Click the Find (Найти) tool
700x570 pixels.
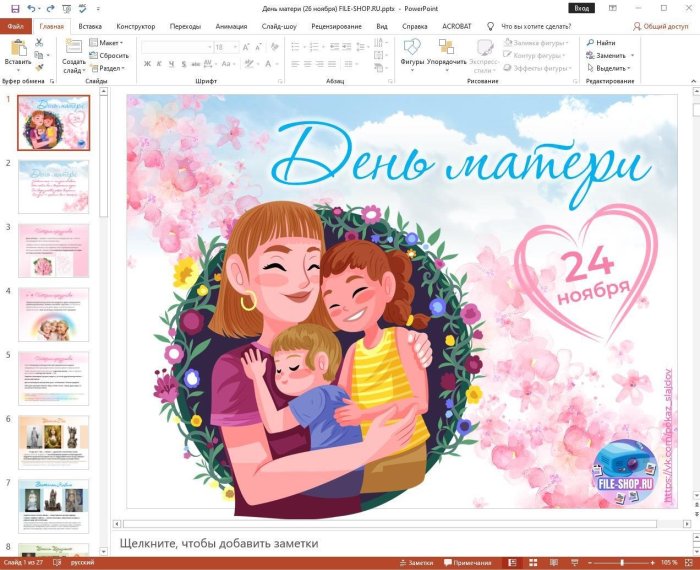(600, 43)
